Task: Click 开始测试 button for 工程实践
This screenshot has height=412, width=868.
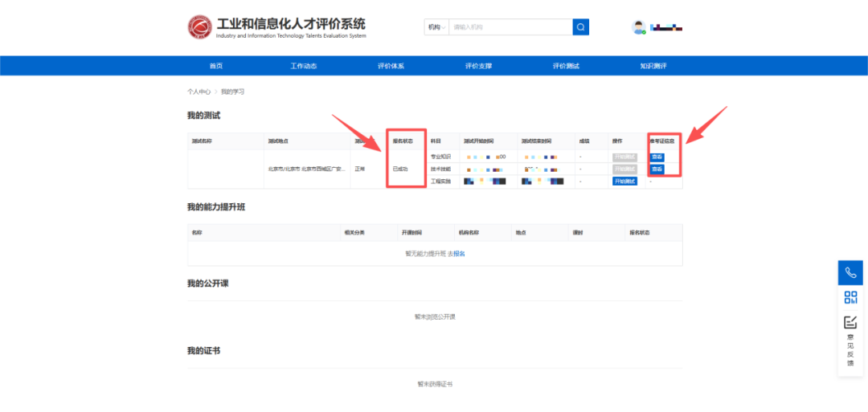Action: pos(624,182)
